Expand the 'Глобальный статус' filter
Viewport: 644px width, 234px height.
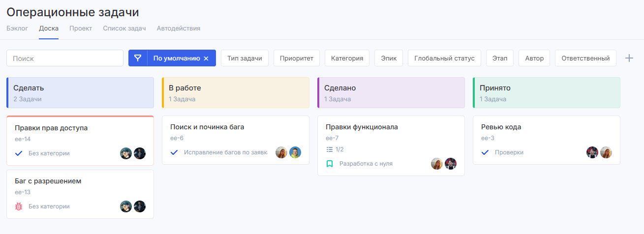click(444, 58)
